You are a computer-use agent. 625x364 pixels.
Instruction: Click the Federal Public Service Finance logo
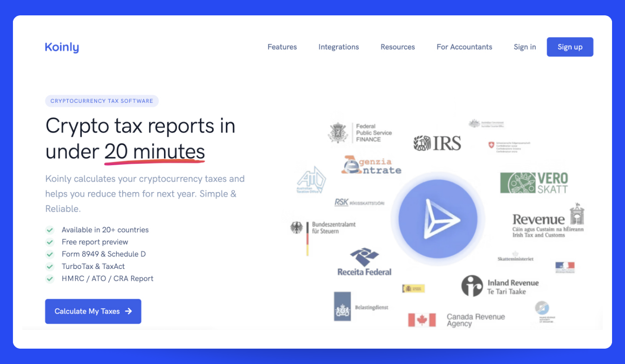coord(360,133)
